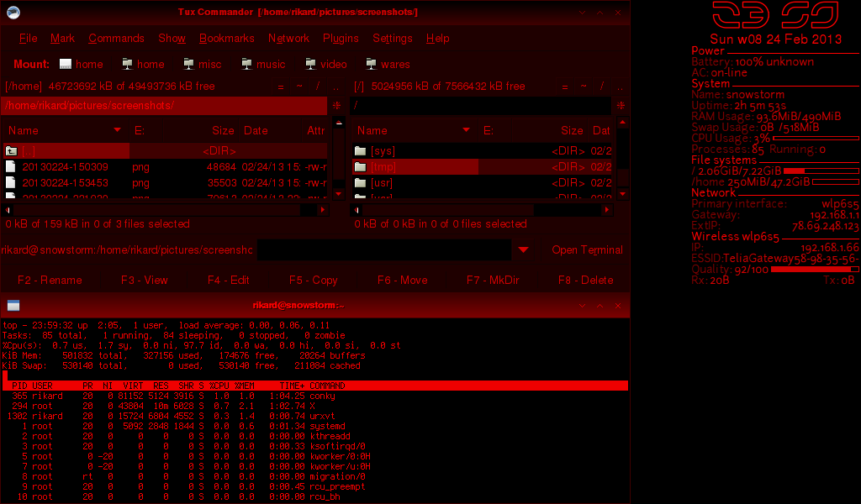Go up with ".." in the root panel

(620, 87)
